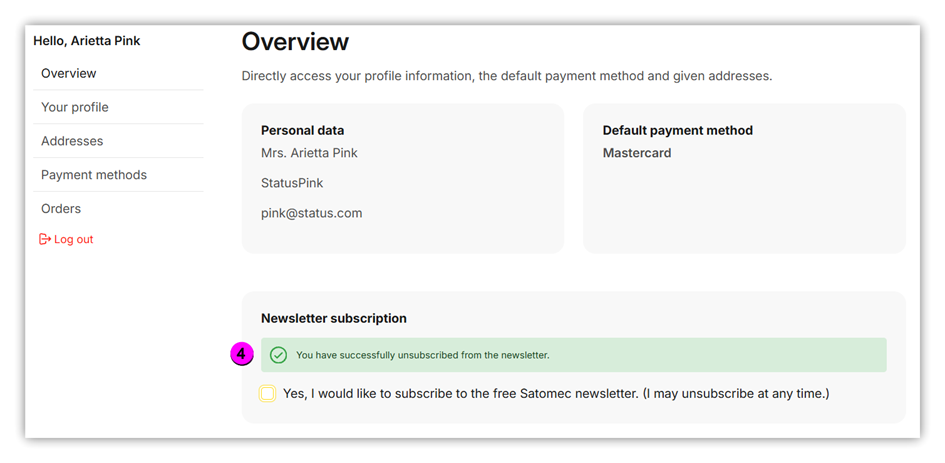This screenshot has height=463, width=945.
Task: Click the Log out arrow icon
Action: pyautogui.click(x=45, y=239)
